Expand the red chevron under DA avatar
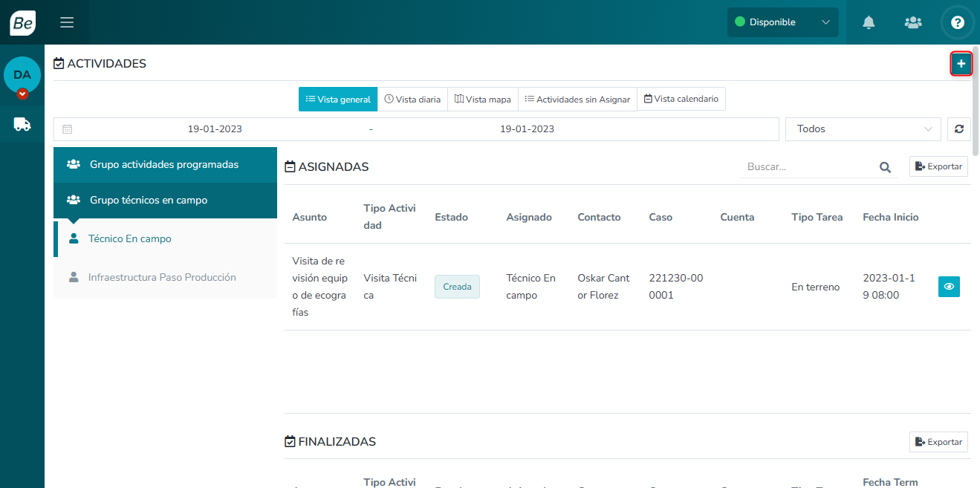 click(22, 94)
